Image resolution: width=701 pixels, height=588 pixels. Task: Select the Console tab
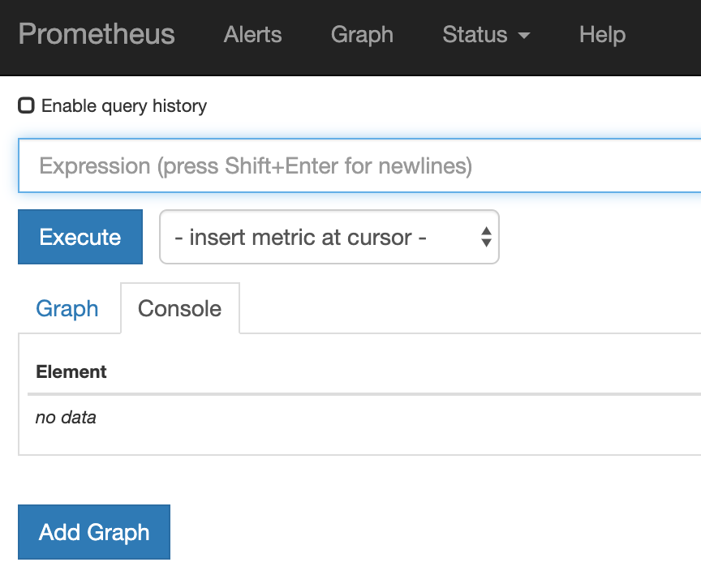click(179, 309)
